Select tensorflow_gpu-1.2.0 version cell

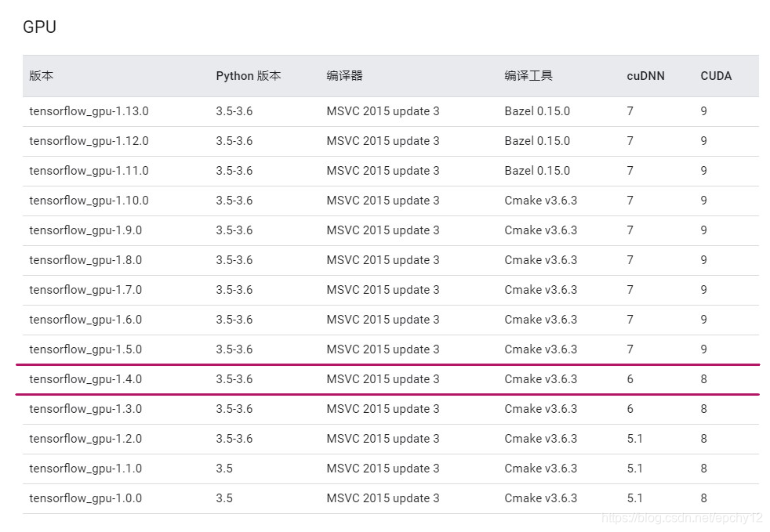pos(85,439)
